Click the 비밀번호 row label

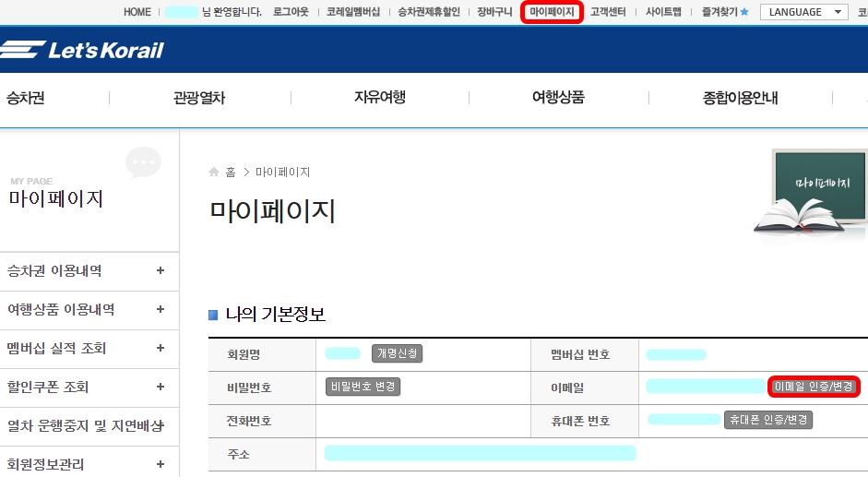(249, 388)
